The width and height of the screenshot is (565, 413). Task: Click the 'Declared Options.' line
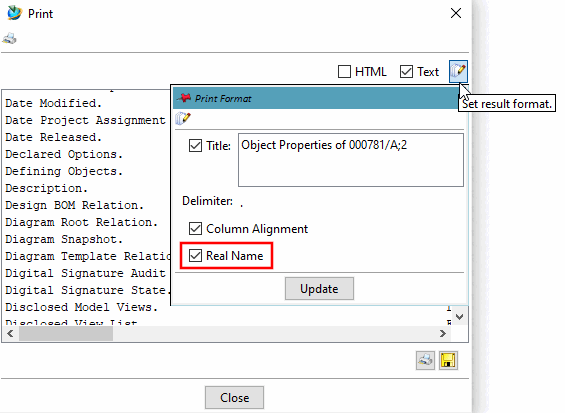(x=64, y=154)
